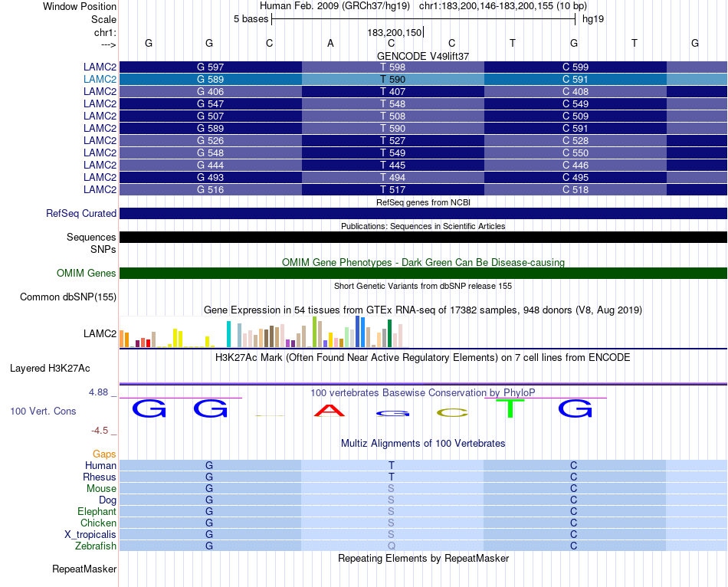Click the Mouse species label
This screenshot has width=728, height=587.
[x=101, y=489]
